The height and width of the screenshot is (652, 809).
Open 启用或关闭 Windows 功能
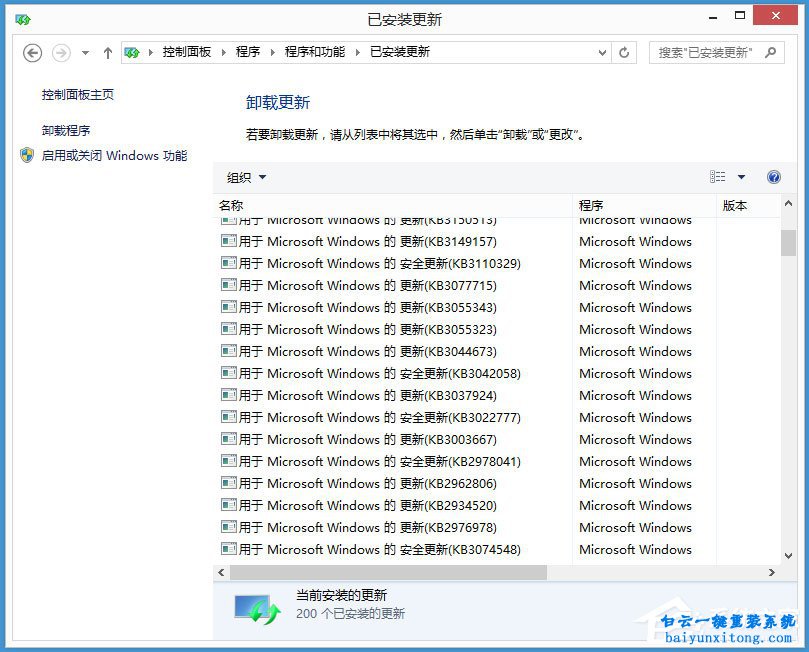pos(113,155)
